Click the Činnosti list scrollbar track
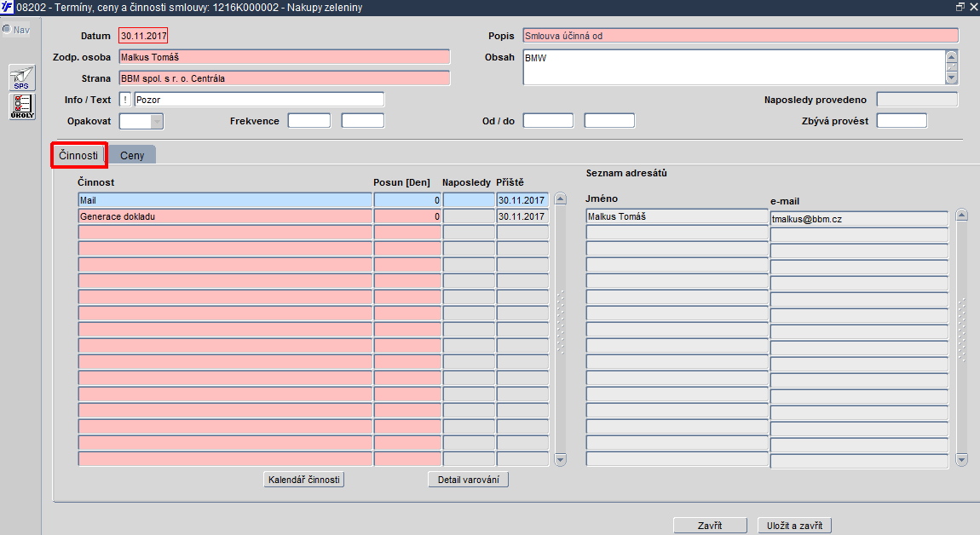980x535 pixels. click(561, 330)
